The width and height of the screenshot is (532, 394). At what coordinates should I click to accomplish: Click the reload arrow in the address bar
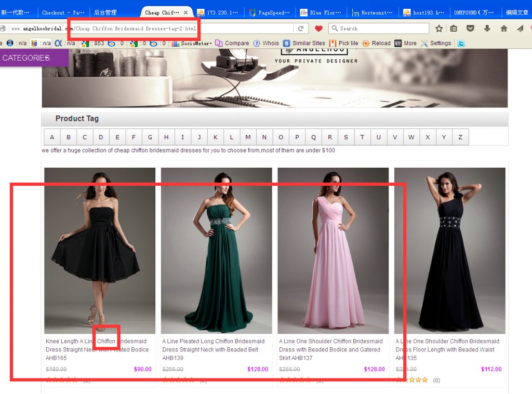pos(300,29)
